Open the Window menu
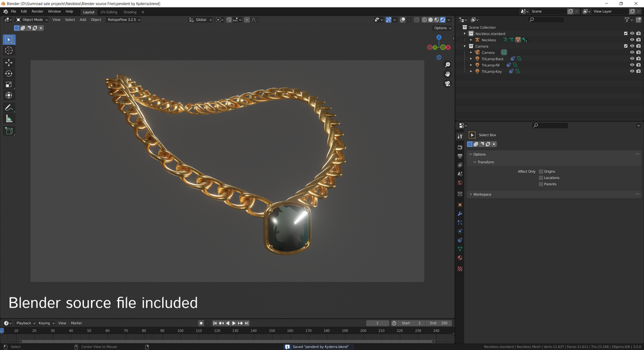Viewport: 644px width, 350px height. [54, 12]
